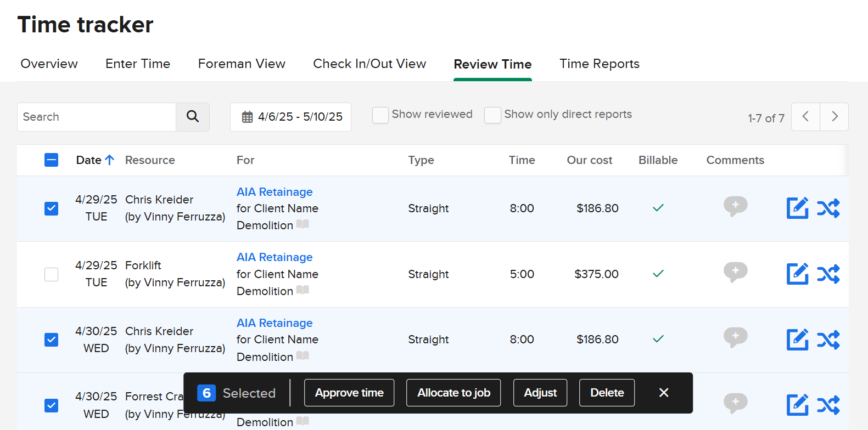Type in the Search field
Screen dimensions: 868x430
[x=97, y=117]
